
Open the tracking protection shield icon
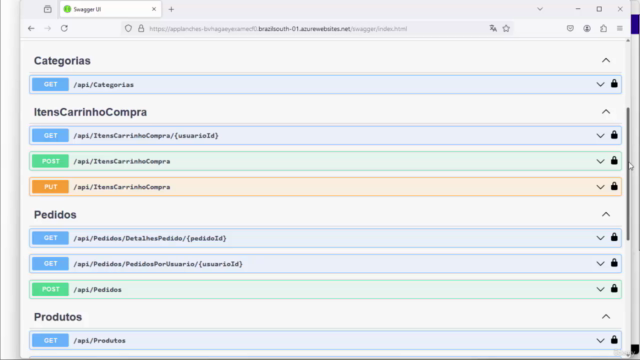pos(128,29)
